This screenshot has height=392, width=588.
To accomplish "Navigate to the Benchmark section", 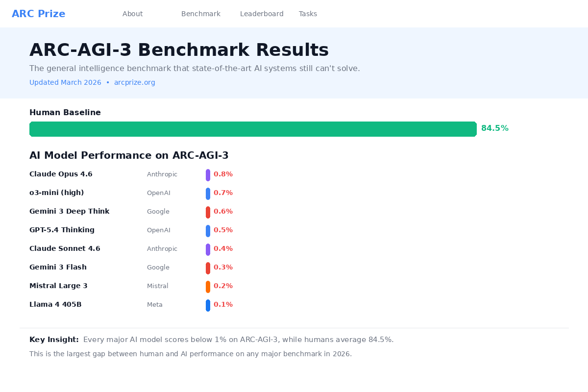I will tap(201, 14).
